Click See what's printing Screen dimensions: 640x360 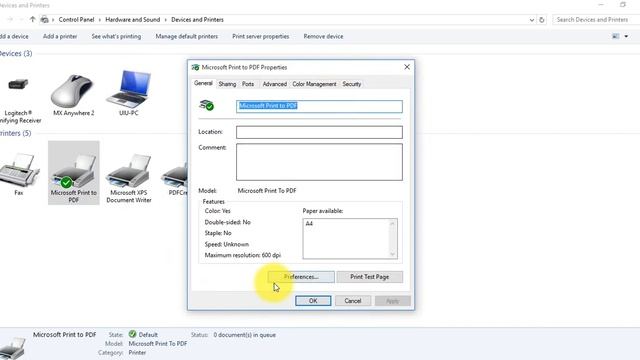pyautogui.click(x=116, y=36)
